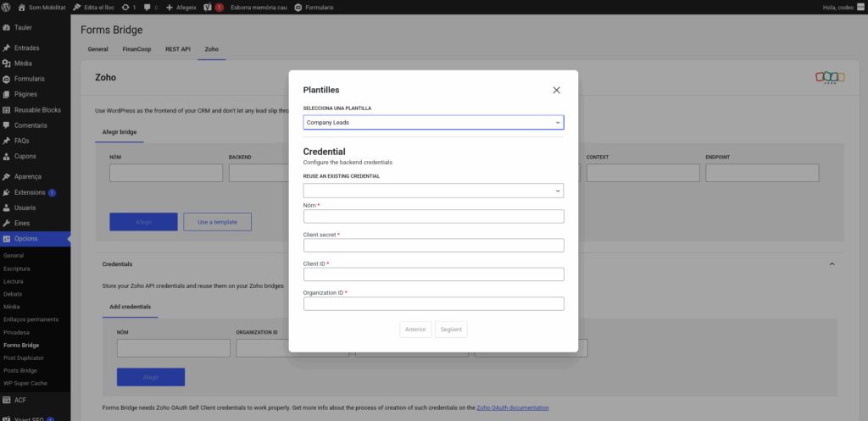The image size is (868, 421).
Task: Click the Següent button in dialog
Action: pos(451,330)
